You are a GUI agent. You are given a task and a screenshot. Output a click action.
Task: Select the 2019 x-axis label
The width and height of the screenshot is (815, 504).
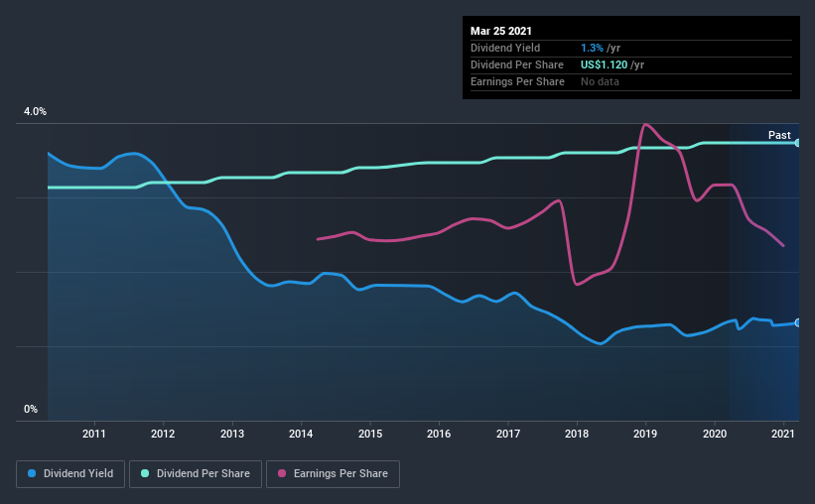(646, 434)
